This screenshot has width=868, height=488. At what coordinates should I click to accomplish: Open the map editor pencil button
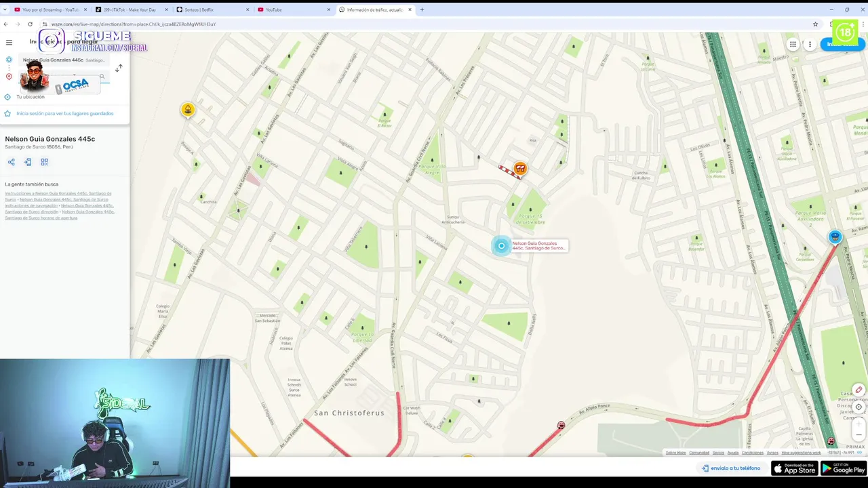tap(859, 390)
